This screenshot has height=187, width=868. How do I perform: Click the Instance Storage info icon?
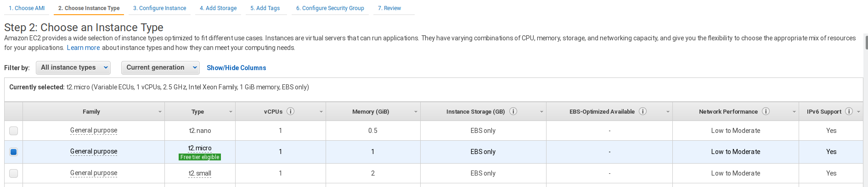tap(513, 111)
